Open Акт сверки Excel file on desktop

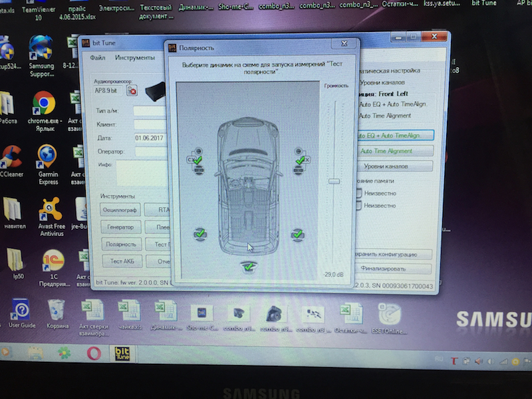(93, 319)
